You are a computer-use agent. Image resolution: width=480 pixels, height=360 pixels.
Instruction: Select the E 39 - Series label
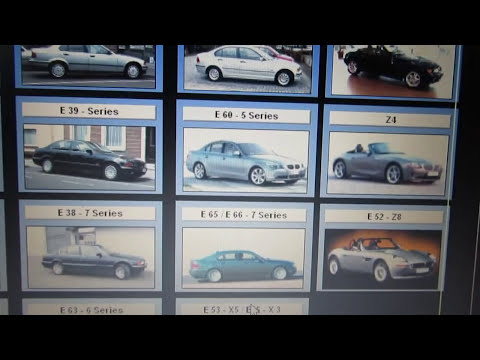pos(89,111)
